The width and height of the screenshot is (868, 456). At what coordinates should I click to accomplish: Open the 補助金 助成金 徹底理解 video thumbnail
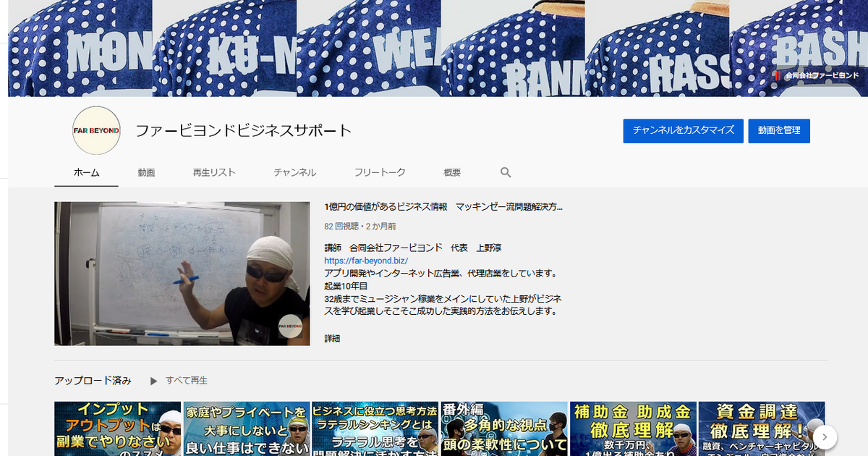pos(633,428)
